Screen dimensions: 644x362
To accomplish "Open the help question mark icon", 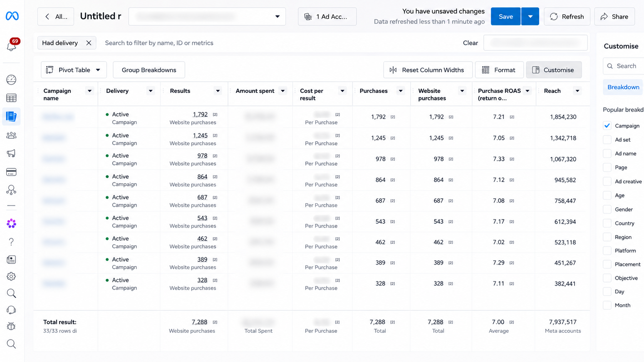I will [11, 242].
